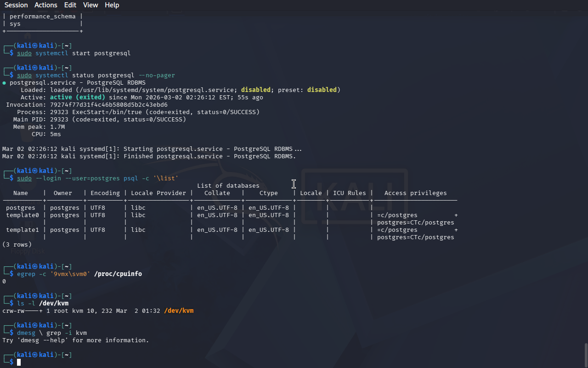
Task: Click the orange /dev/kvm output path
Action: coord(179,311)
